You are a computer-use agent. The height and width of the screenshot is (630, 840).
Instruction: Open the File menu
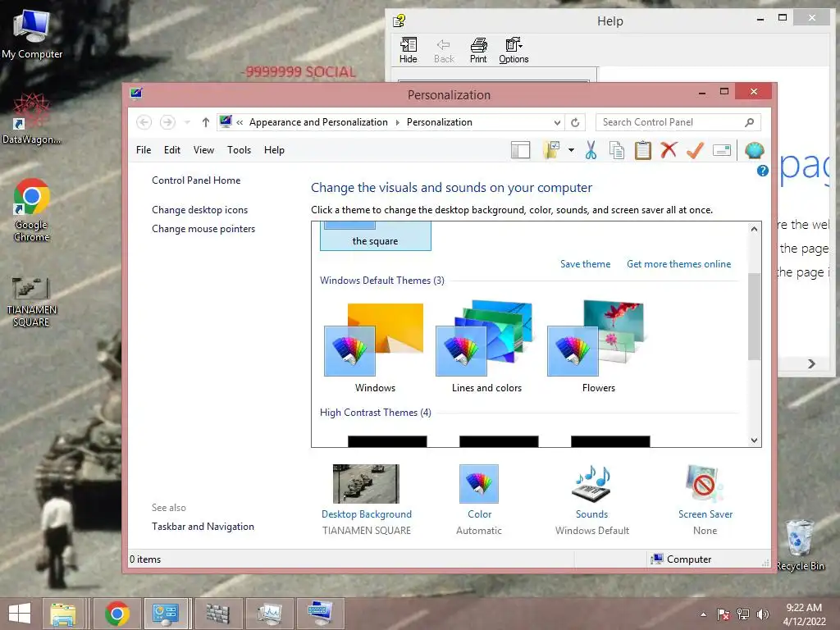point(144,150)
